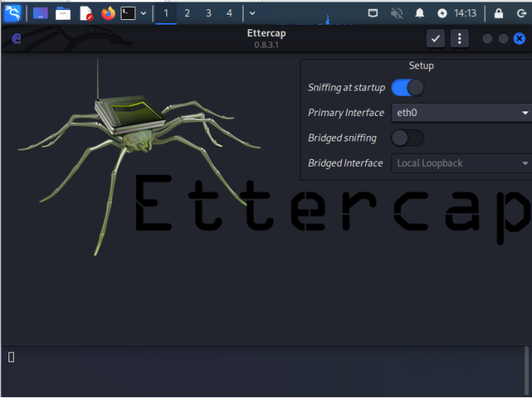The width and height of the screenshot is (532, 398).
Task: Toggle the Bridged sniffing switch
Action: tap(407, 138)
